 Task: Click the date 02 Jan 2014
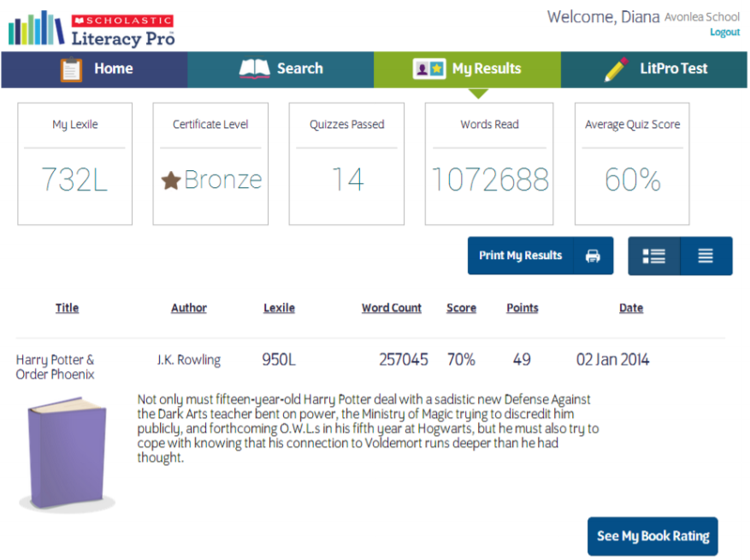[x=612, y=360]
